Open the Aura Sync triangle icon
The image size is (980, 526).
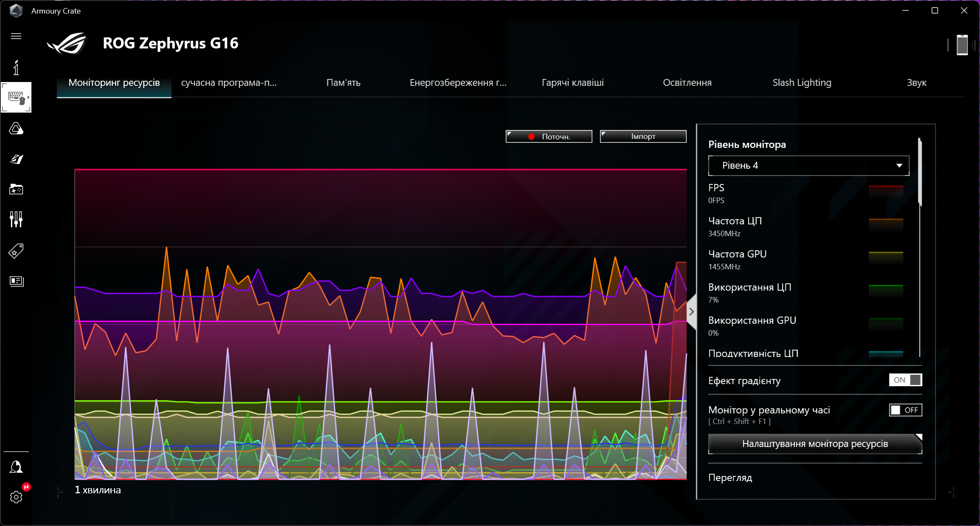tap(16, 128)
